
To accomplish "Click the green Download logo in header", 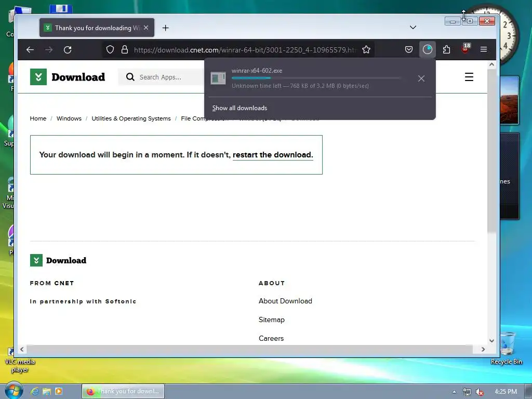I will click(x=68, y=77).
